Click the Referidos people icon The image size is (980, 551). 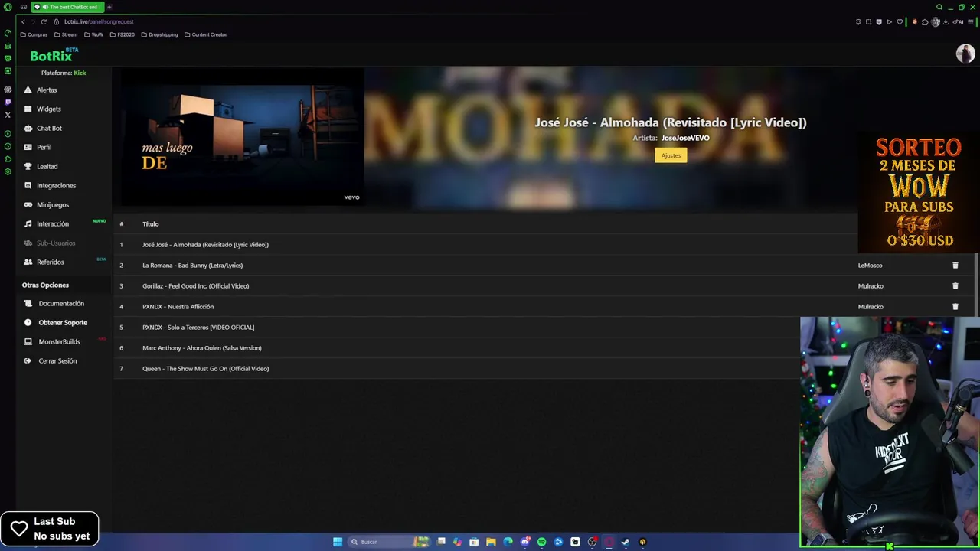(28, 262)
